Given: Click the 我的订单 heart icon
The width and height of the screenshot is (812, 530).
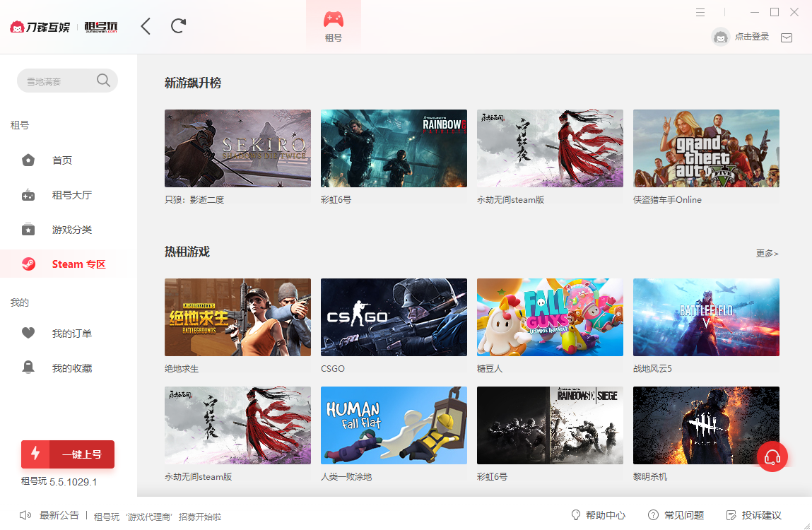Looking at the screenshot, I should tap(28, 333).
